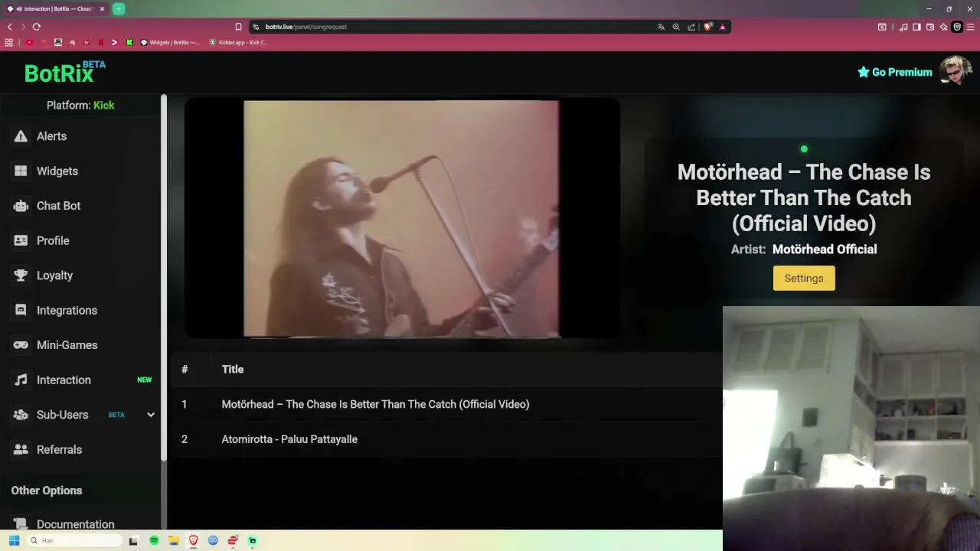The image size is (980, 551).
Task: Click the Brave VPN shield icon
Action: (956, 27)
